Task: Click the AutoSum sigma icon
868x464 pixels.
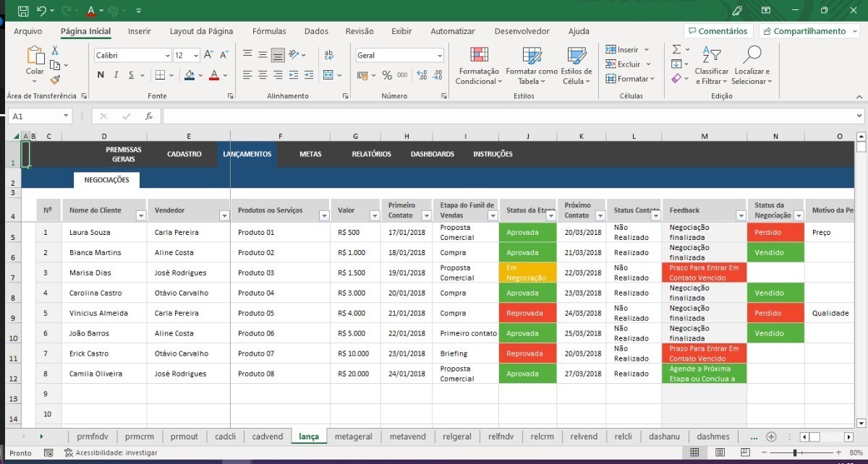Action: coord(676,49)
